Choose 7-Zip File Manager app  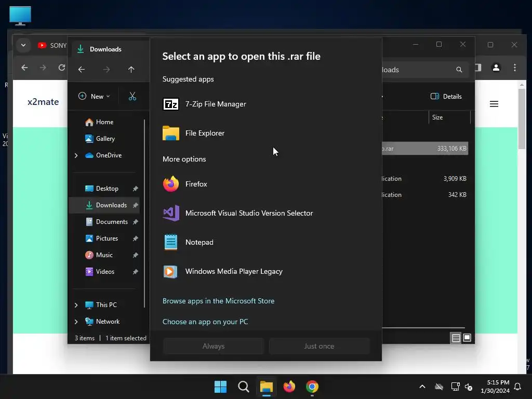pyautogui.click(x=265, y=104)
